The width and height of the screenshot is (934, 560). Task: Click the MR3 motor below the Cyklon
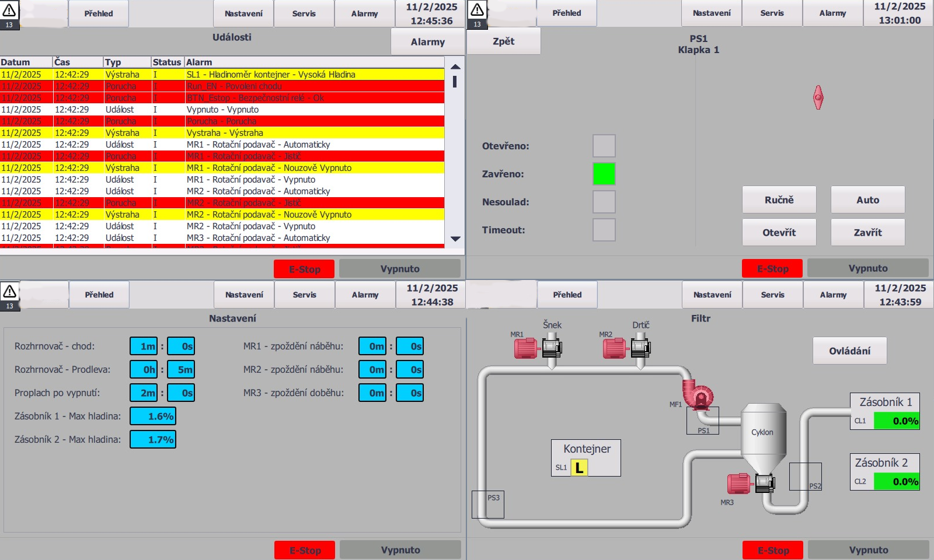point(738,484)
